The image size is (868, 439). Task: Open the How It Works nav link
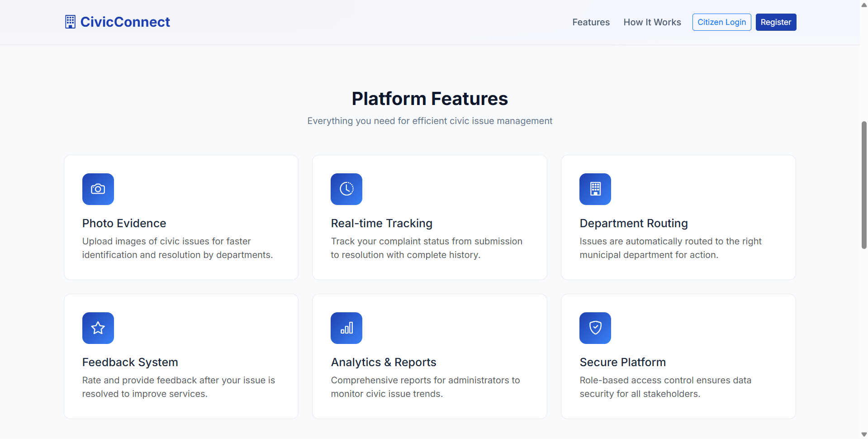pos(652,22)
